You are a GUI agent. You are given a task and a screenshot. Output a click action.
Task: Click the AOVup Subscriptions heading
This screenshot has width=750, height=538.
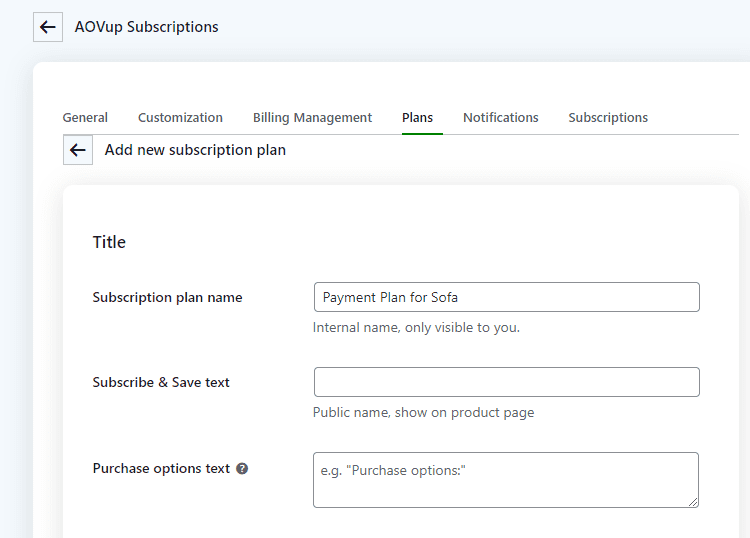coord(146,27)
